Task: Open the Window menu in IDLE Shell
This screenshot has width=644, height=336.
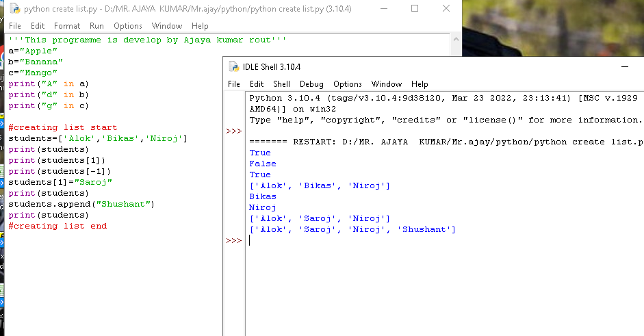Action: click(x=387, y=84)
